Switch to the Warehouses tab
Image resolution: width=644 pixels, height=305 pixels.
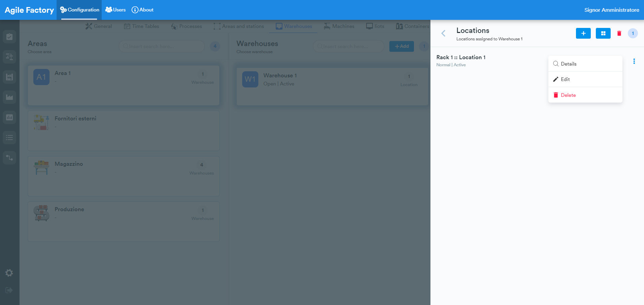click(294, 26)
